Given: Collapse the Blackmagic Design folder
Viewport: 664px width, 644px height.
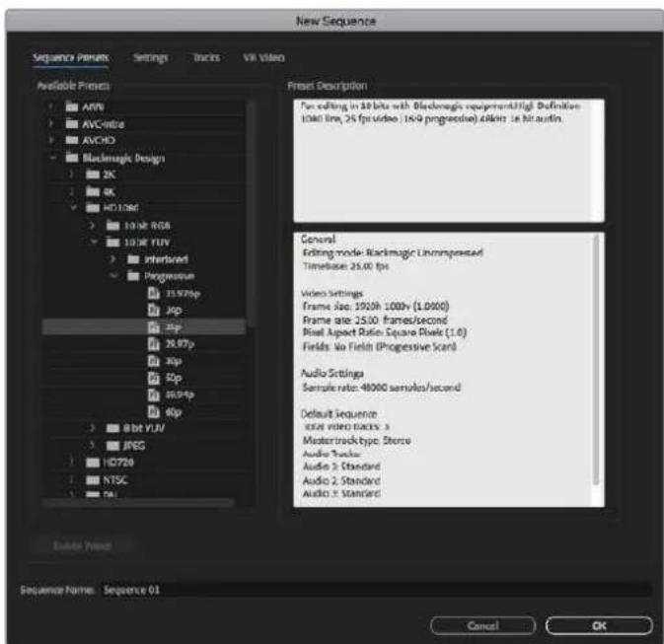Looking at the screenshot, I should coord(53,158).
